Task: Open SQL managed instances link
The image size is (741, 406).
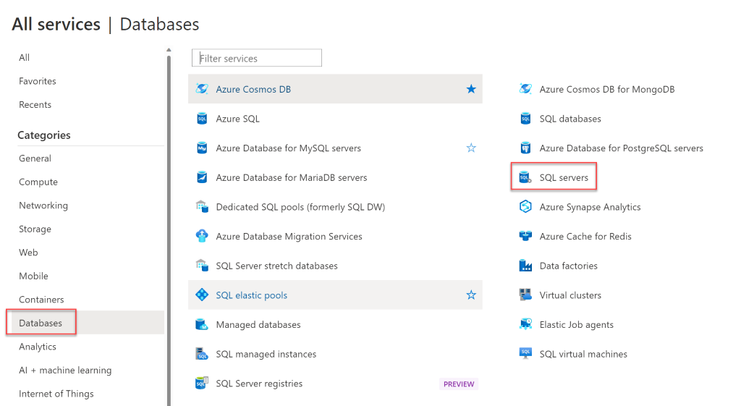Action: click(x=266, y=354)
